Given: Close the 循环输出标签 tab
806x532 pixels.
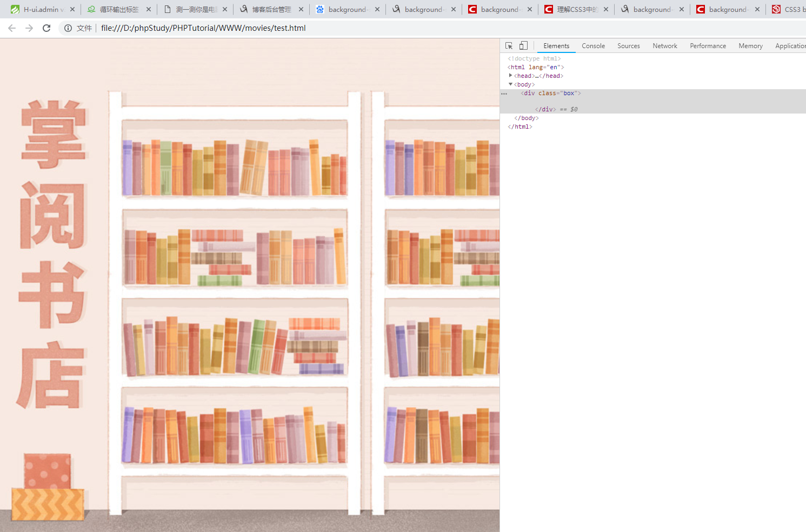Looking at the screenshot, I should click(x=149, y=9).
